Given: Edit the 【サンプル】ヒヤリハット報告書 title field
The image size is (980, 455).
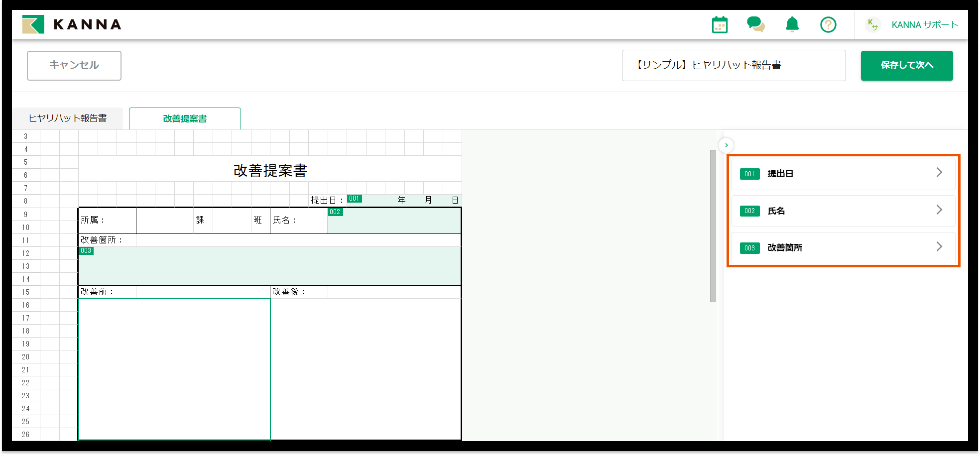Looking at the screenshot, I should pyautogui.click(x=734, y=65).
